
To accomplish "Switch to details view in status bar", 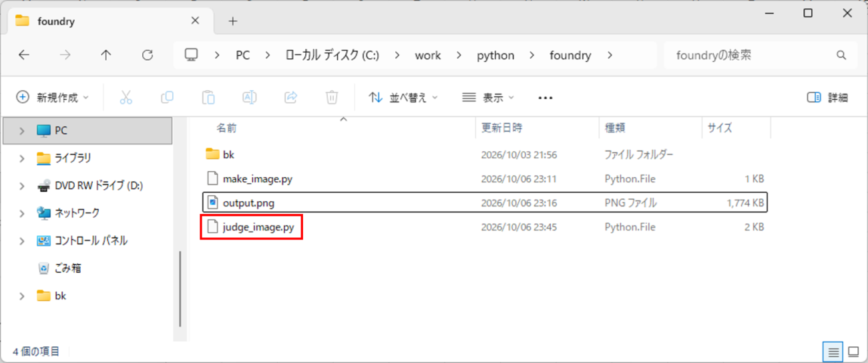I will coord(833,351).
